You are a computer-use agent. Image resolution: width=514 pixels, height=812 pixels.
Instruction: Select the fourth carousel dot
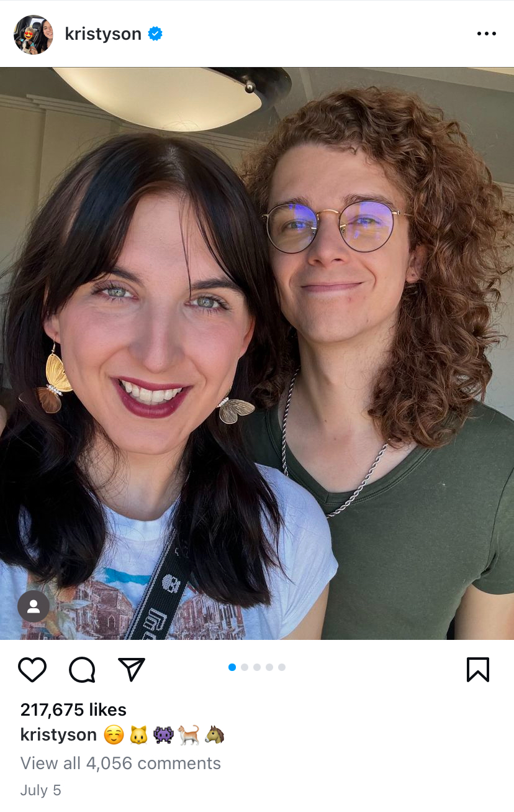pos(269,667)
